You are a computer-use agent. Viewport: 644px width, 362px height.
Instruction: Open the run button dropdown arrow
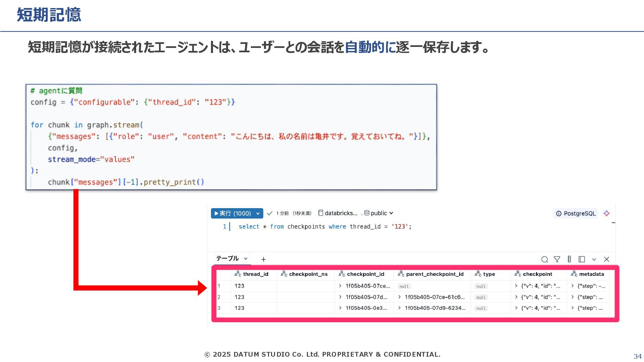(x=258, y=214)
